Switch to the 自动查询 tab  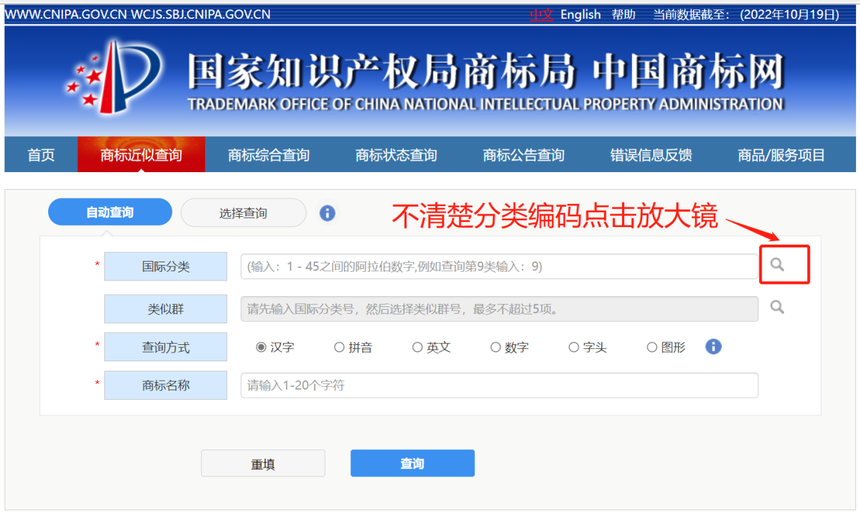[x=110, y=212]
